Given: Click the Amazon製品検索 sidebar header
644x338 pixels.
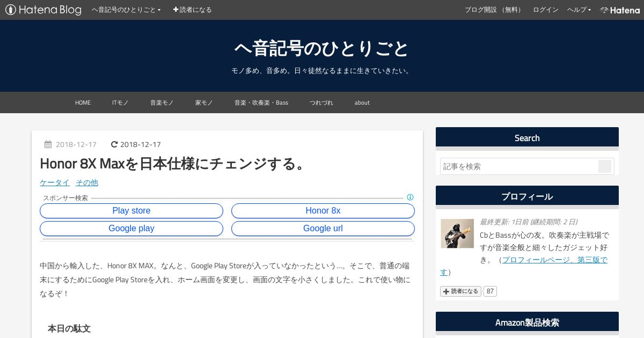Looking at the screenshot, I should [527, 322].
